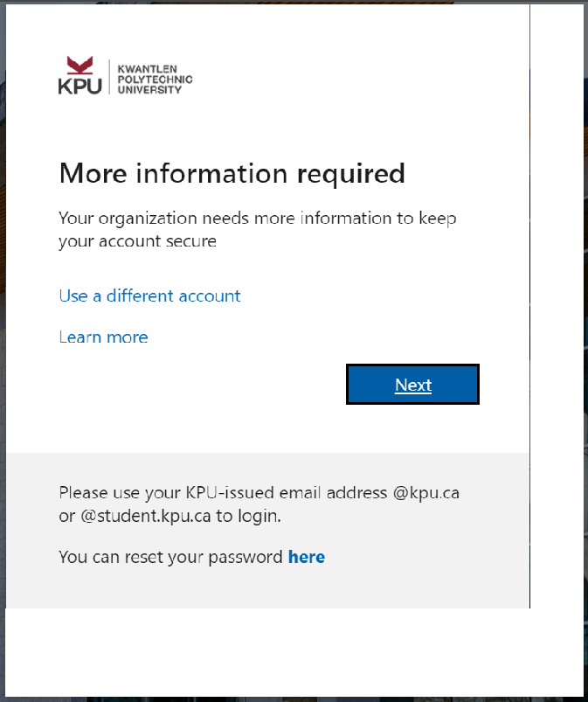The width and height of the screenshot is (588, 702).
Task: Click "You can reset your password" text
Action: tap(170, 556)
